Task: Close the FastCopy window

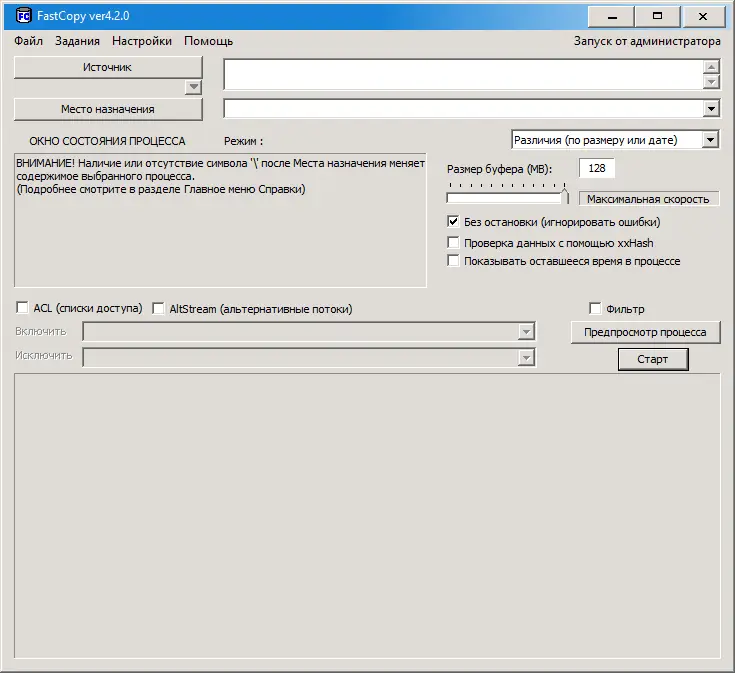Action: tap(703, 17)
